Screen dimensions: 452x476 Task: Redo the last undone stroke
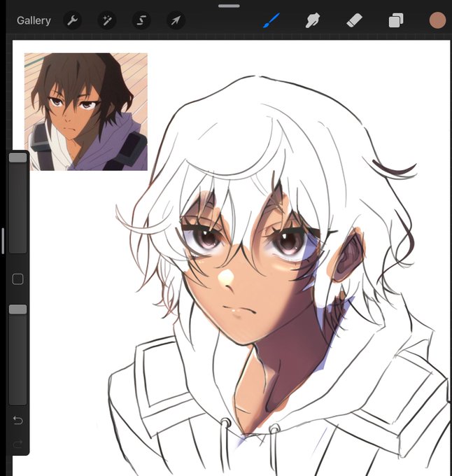coord(18,444)
